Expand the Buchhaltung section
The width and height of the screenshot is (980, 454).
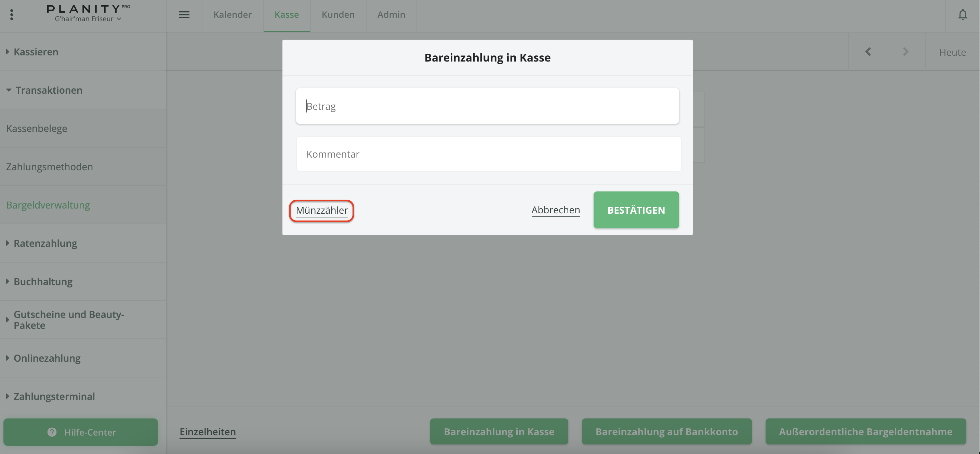(x=43, y=282)
